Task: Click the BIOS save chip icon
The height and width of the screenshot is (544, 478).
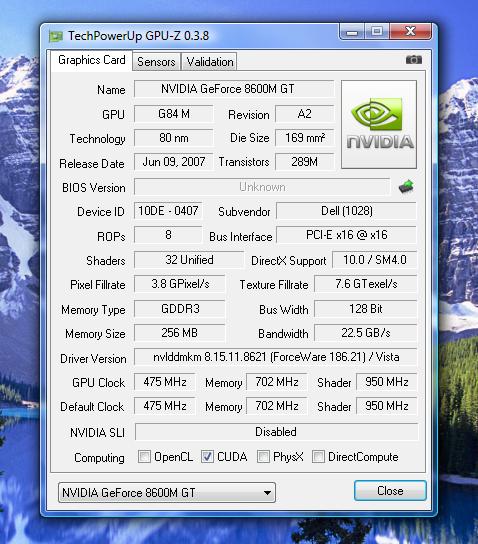Action: pos(407,187)
